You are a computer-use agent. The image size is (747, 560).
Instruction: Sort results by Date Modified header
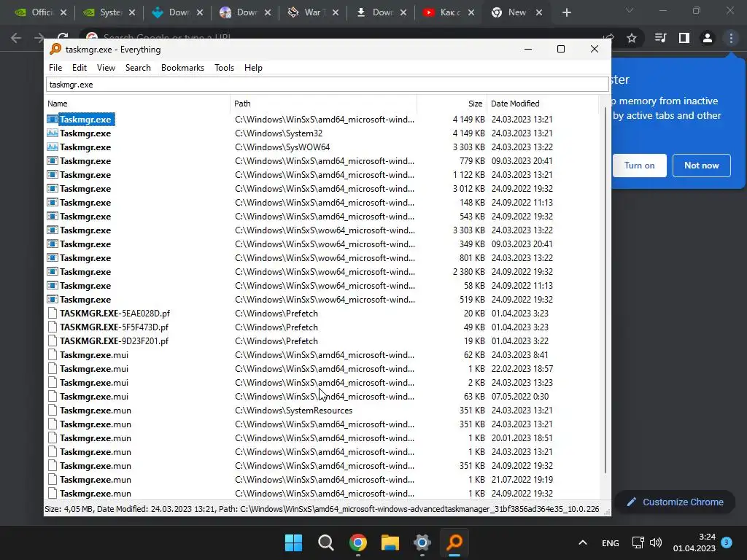point(543,104)
